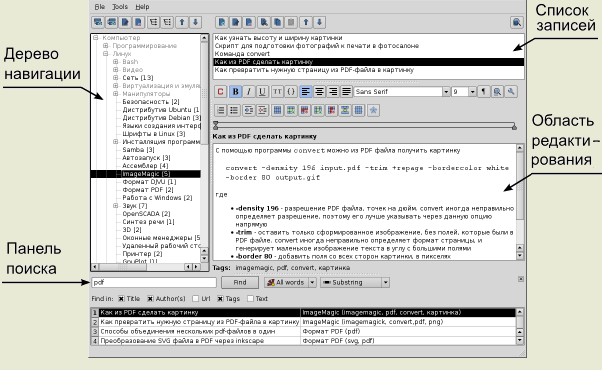Image resolution: width=602 pixels, height=370 pixels.
Task: Toggle paragraph formatting marks display
Action: [483, 91]
